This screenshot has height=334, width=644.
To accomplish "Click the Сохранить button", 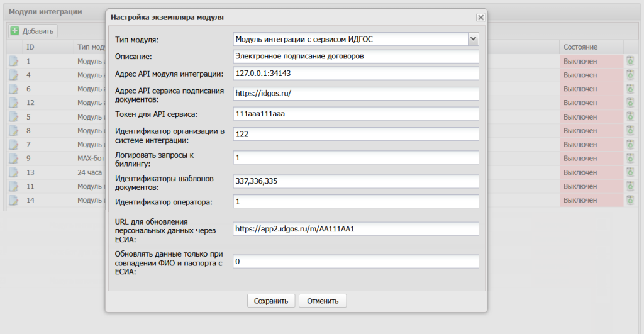I will pos(271,301).
